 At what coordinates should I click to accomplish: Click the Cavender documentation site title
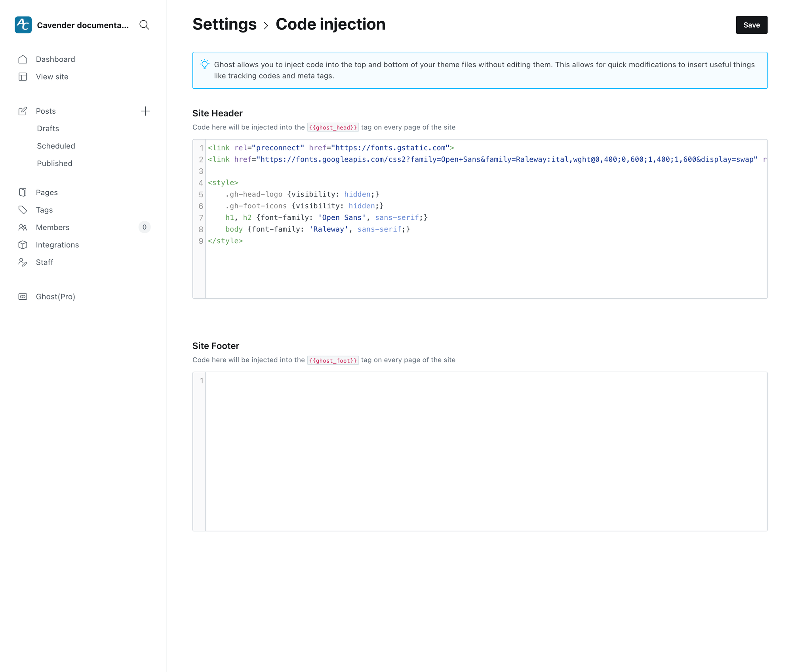click(83, 25)
